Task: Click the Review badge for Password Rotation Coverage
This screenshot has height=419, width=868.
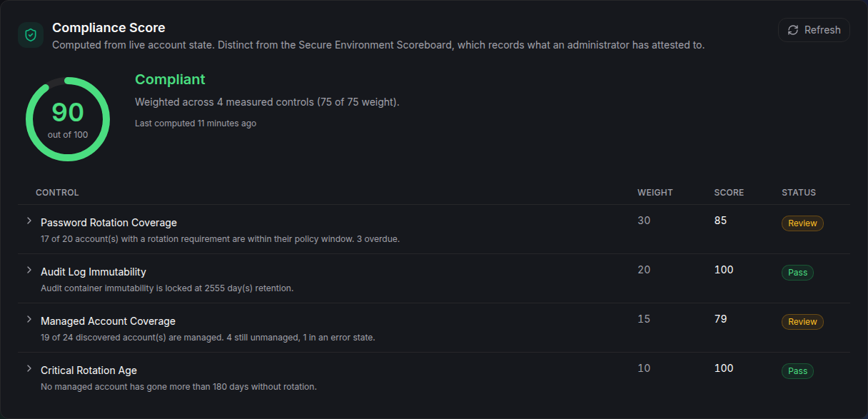Action: (802, 223)
